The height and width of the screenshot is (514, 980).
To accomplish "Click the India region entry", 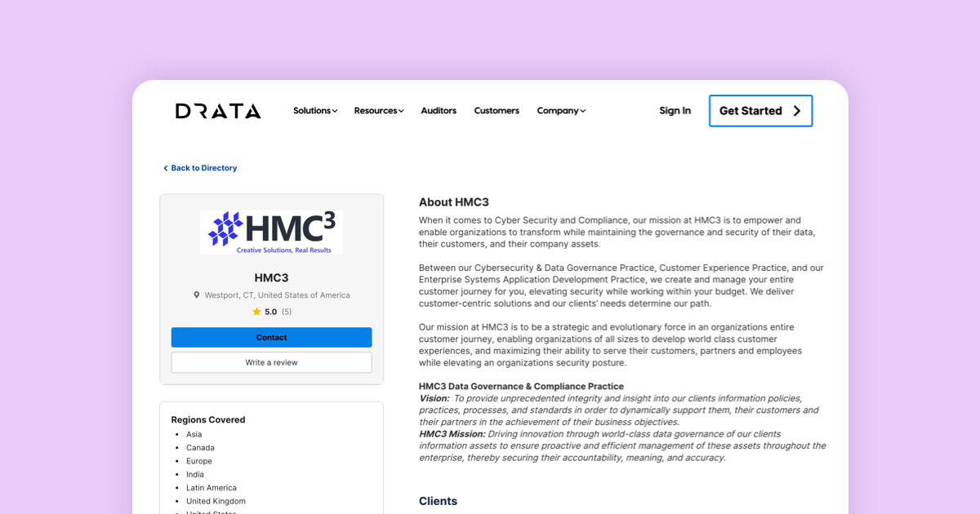I will pyautogui.click(x=195, y=475).
